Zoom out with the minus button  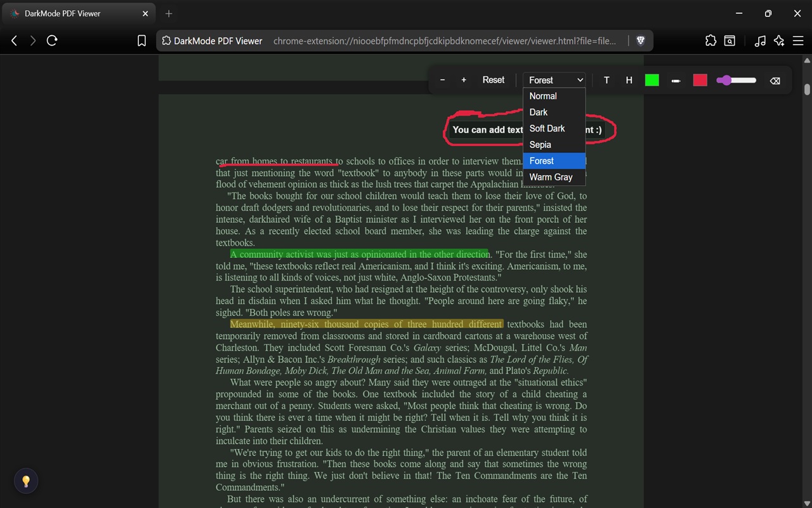pyautogui.click(x=442, y=80)
